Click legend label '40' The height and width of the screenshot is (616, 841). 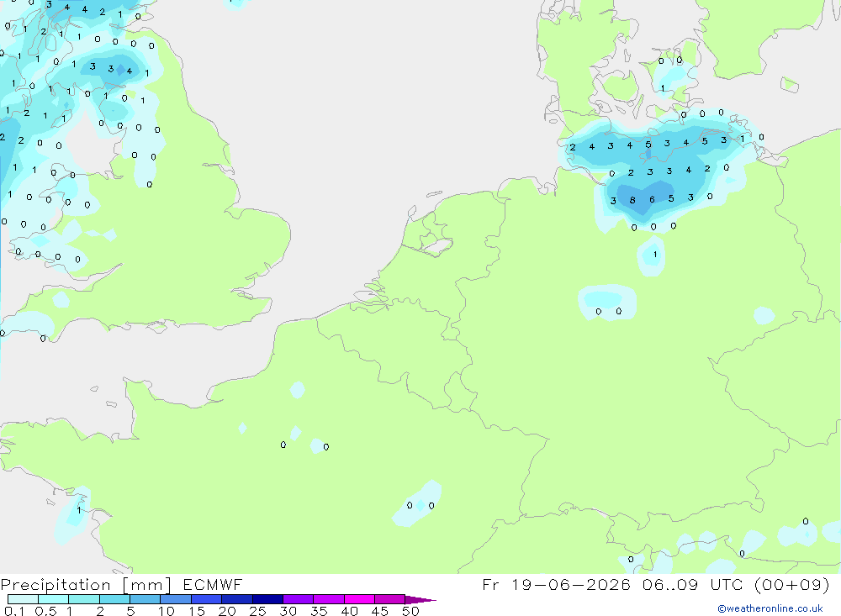point(350,611)
